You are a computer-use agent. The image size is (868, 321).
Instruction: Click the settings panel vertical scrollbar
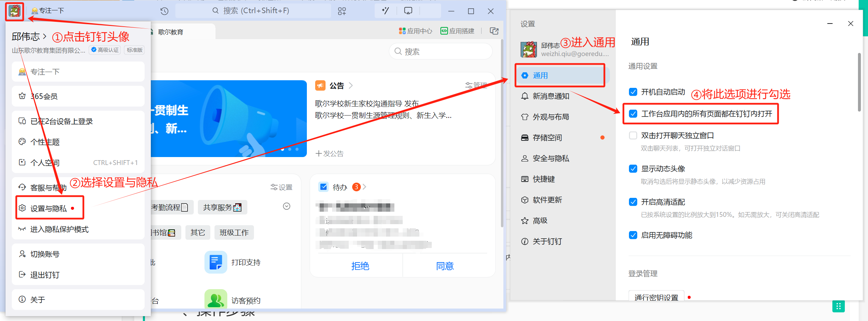pos(859,82)
